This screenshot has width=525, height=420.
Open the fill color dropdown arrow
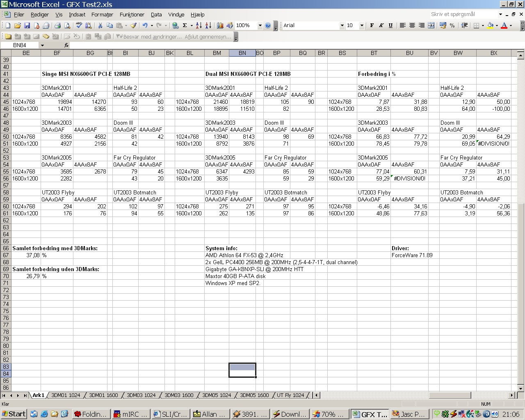click(496, 25)
